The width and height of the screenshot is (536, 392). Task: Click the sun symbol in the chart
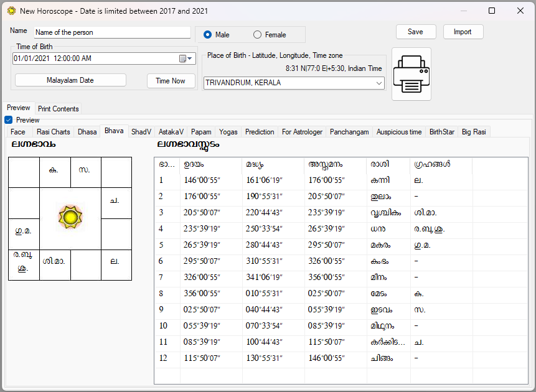[70, 217]
